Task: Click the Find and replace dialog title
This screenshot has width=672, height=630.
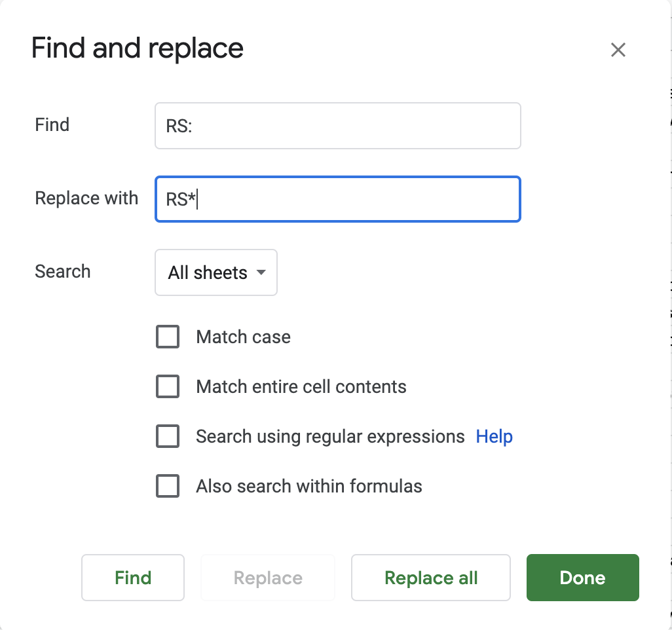Action: point(137,48)
